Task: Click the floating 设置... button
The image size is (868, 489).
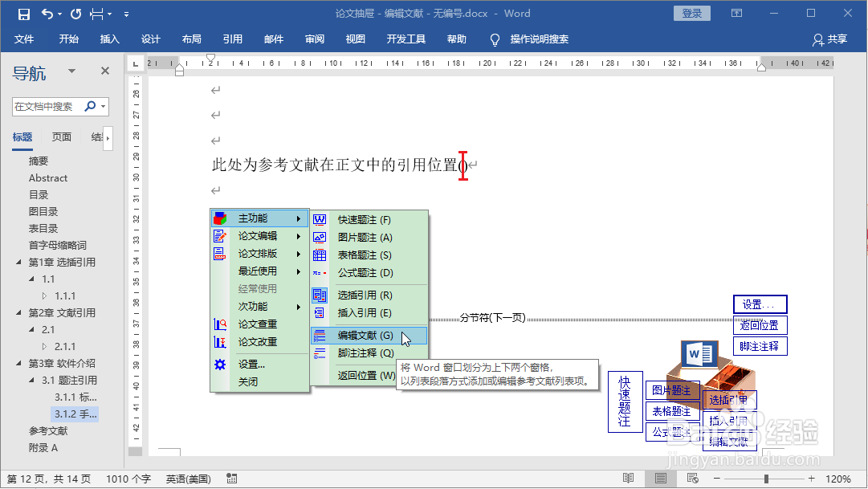Action: pyautogui.click(x=760, y=304)
